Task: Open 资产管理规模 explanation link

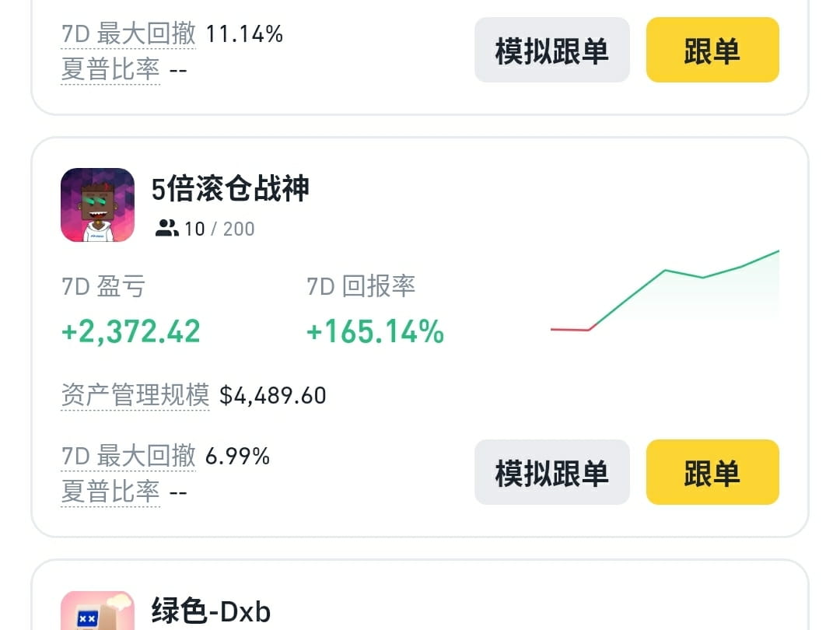Action: point(135,395)
